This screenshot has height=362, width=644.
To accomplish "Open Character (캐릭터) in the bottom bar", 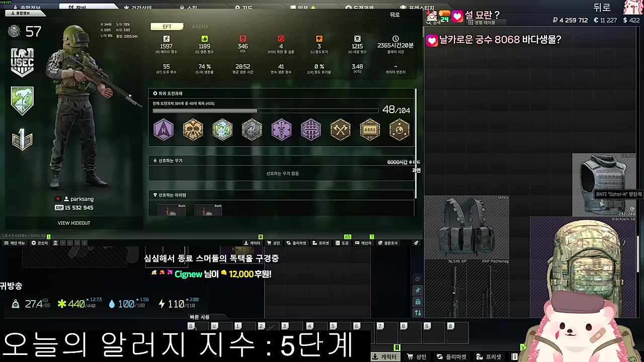I will pyautogui.click(x=253, y=243).
